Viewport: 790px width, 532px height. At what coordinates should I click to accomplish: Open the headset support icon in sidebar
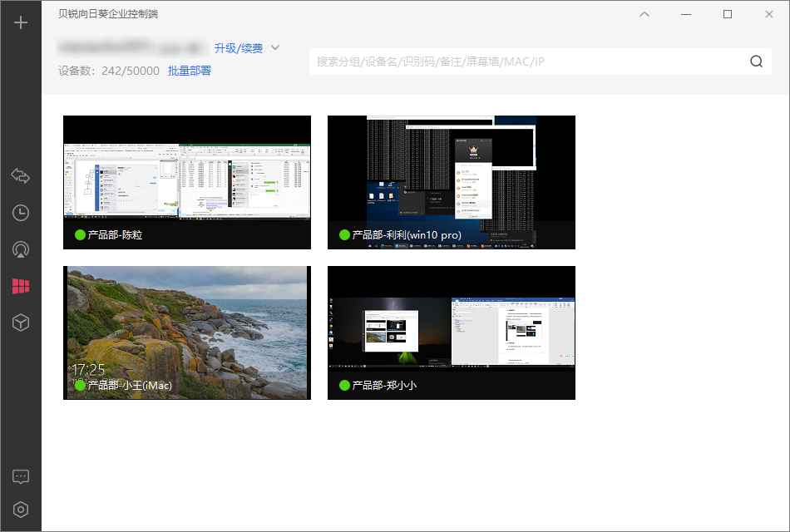tap(21, 249)
